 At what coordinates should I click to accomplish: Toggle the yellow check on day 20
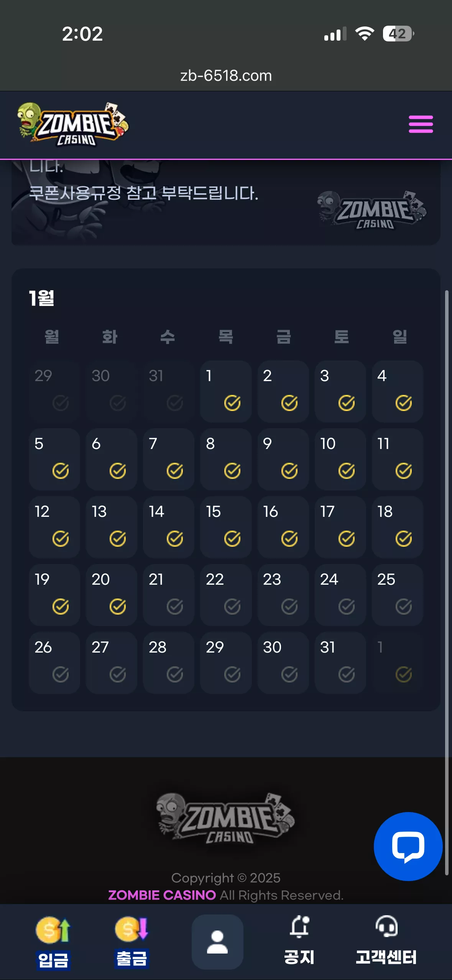pyautogui.click(x=118, y=607)
